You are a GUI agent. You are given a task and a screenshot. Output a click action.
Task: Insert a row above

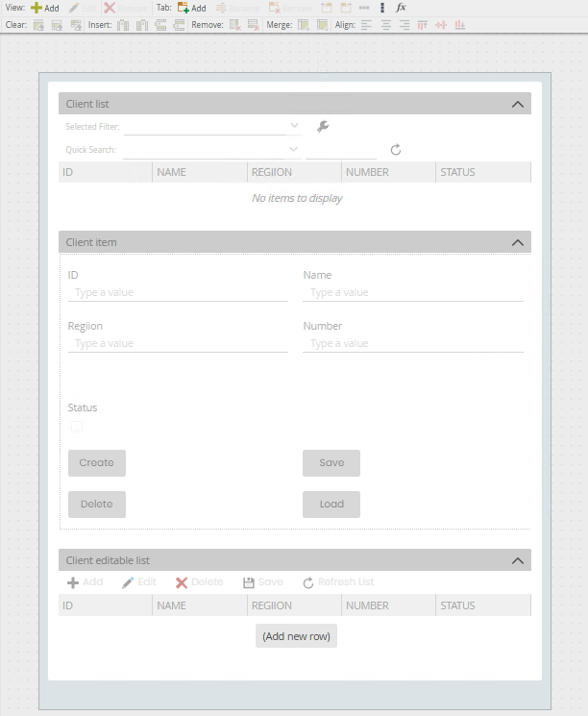pyautogui.click(x=160, y=25)
